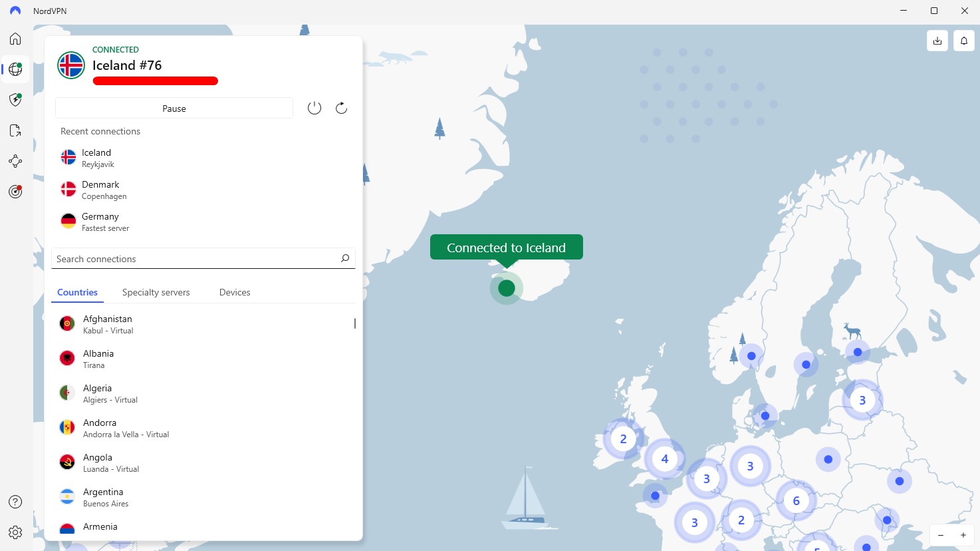The width and height of the screenshot is (980, 551).
Task: Switch to the Countries tab
Action: tap(77, 292)
